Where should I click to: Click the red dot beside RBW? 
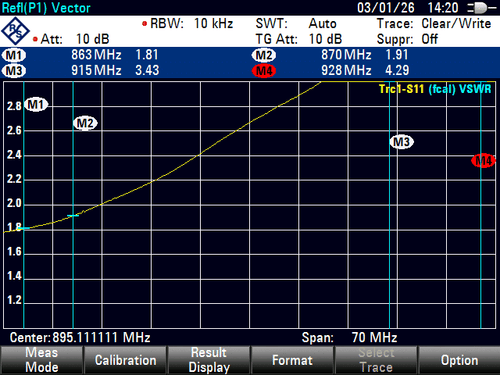pyautogui.click(x=144, y=24)
